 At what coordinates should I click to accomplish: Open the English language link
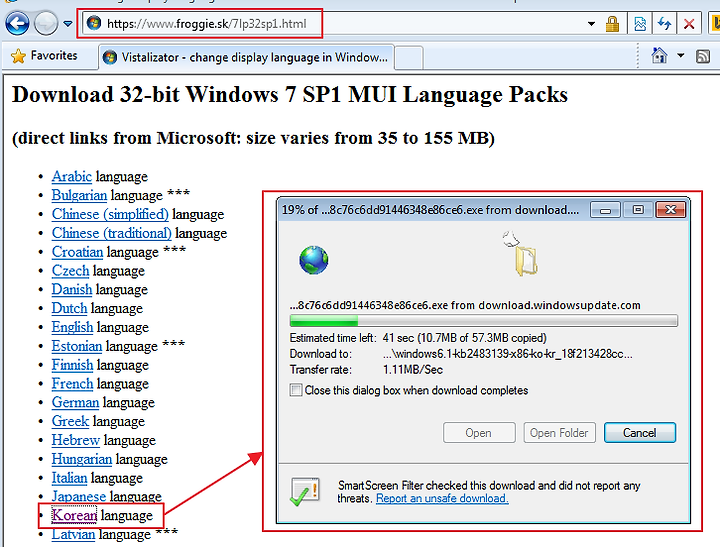(72, 327)
